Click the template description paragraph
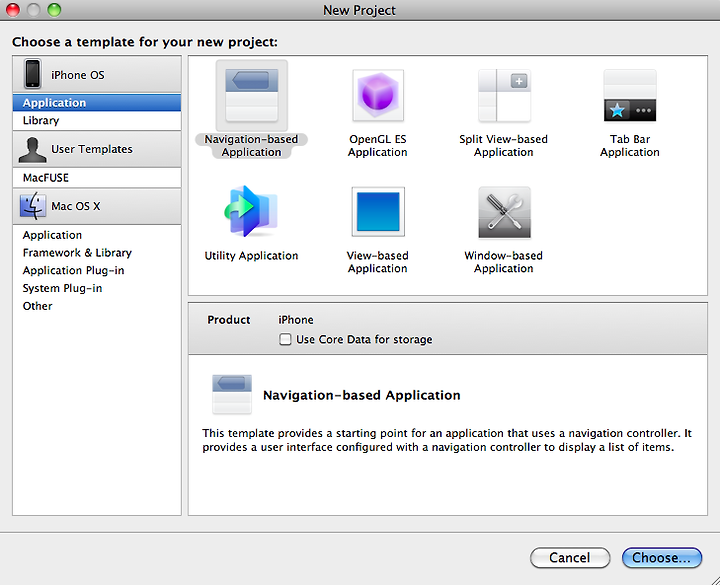 pos(447,440)
